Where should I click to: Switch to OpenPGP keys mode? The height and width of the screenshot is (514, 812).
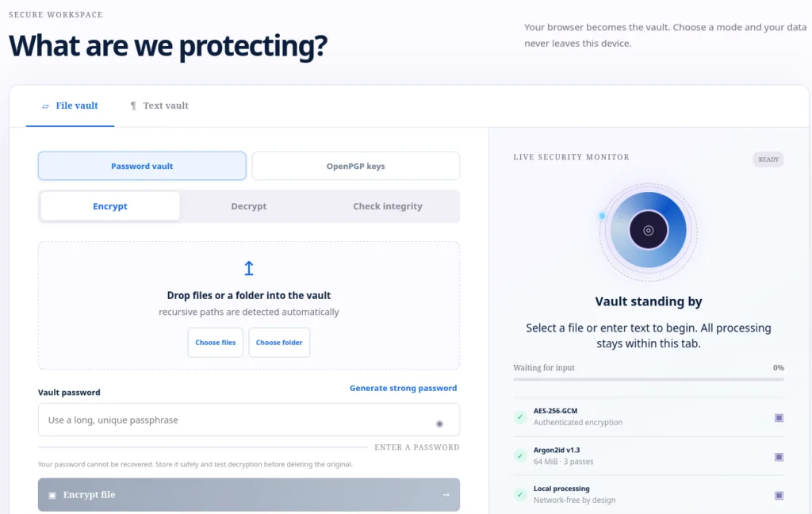click(x=356, y=166)
